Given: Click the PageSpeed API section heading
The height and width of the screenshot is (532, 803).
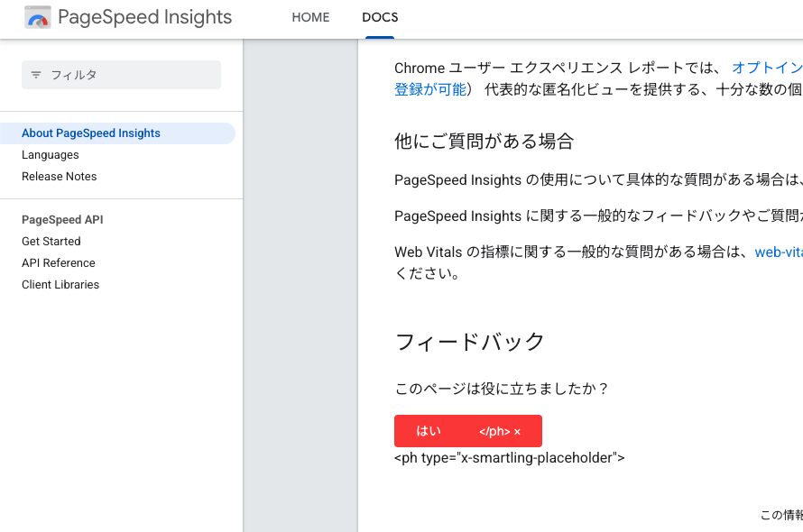Looking at the screenshot, I should [62, 220].
